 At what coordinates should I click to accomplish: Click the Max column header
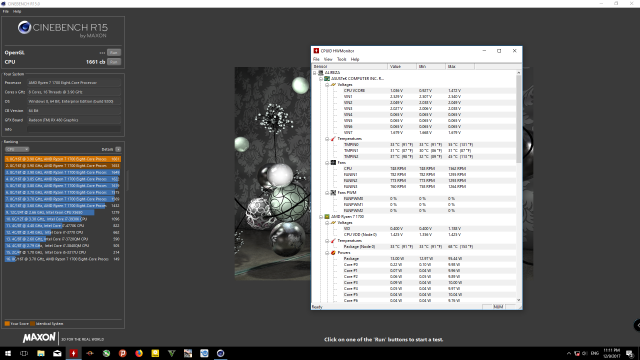pos(460,67)
